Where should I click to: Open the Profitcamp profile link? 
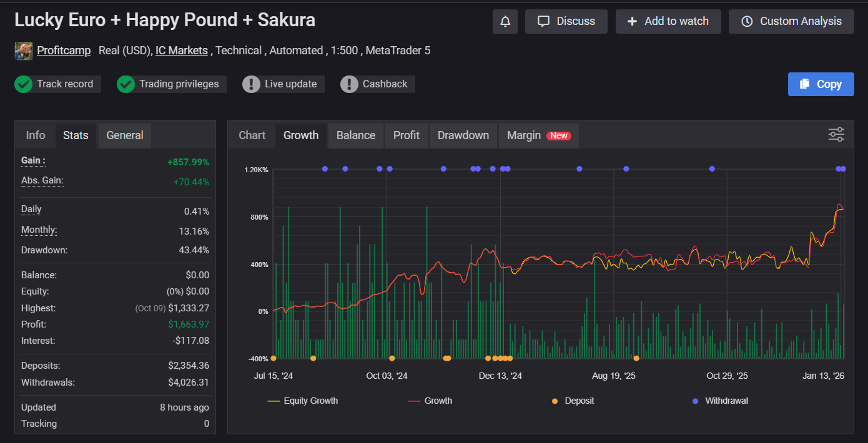pos(64,51)
